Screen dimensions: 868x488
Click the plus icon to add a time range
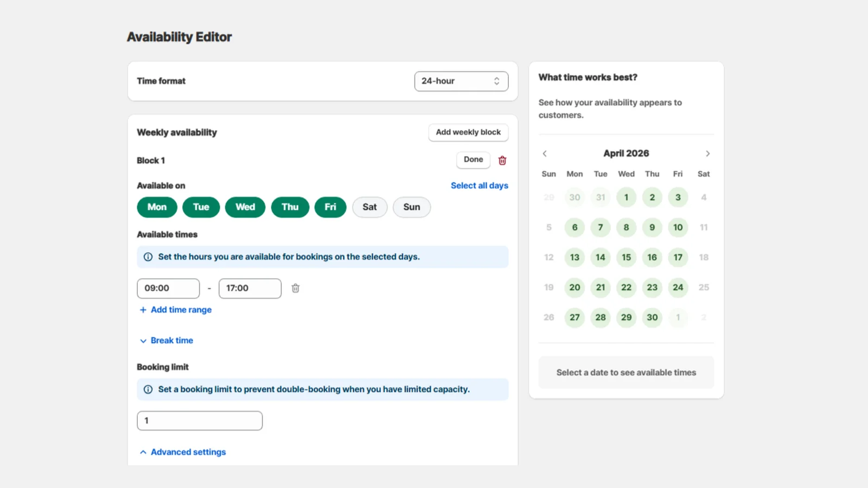tap(143, 310)
